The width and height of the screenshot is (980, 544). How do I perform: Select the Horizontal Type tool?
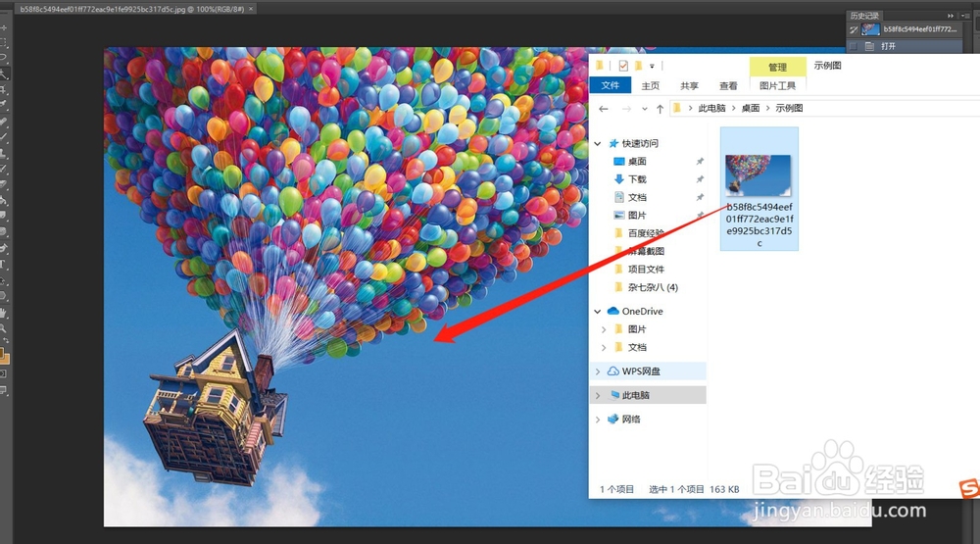(3, 264)
